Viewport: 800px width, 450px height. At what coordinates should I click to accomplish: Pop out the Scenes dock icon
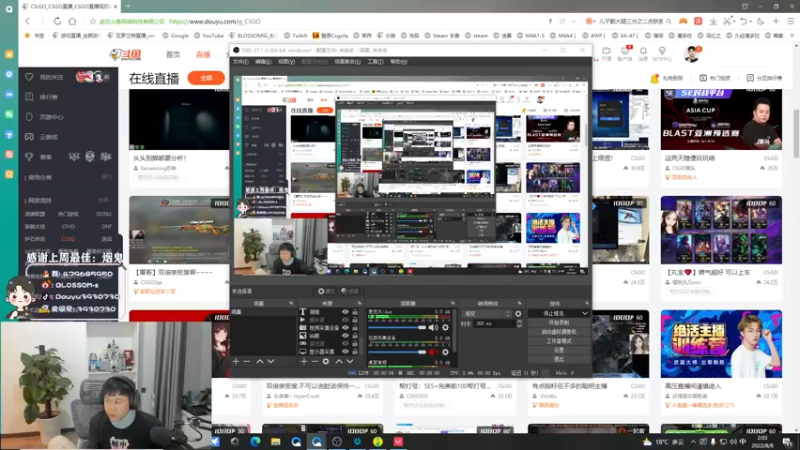291,303
